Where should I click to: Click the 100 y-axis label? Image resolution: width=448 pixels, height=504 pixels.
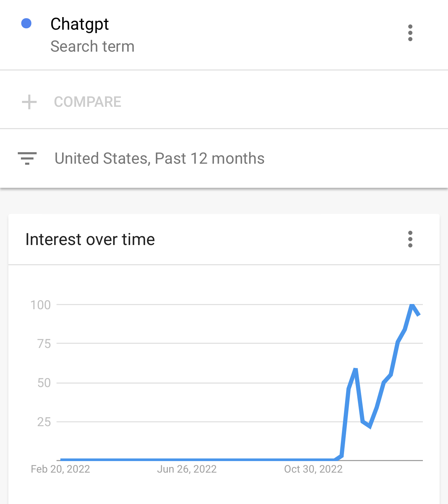pos(41,305)
